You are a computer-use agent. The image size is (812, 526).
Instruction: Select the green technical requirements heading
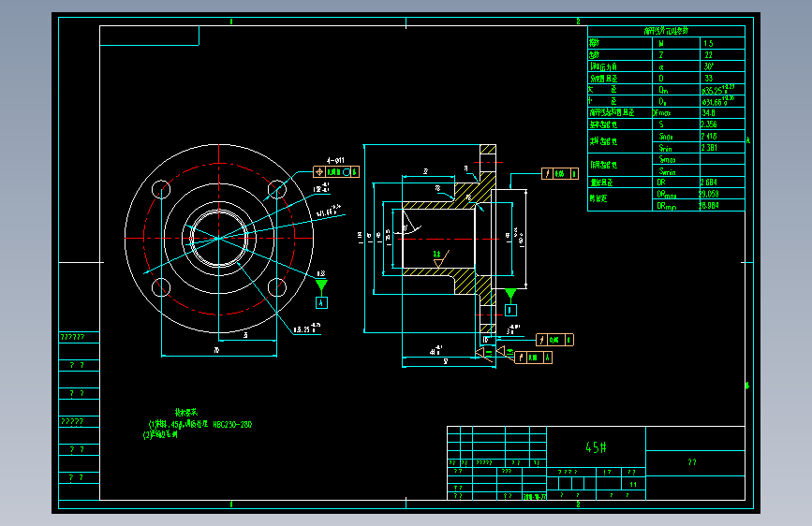click(x=186, y=413)
